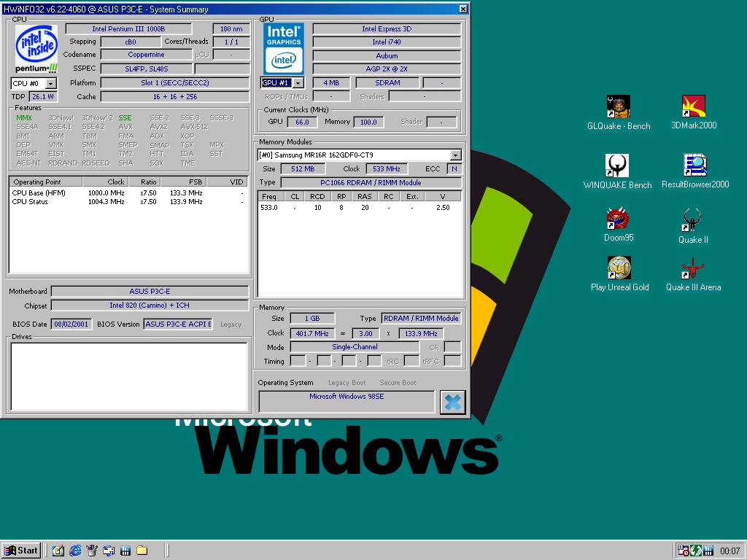Screen dimensions: 747x560
Task: Click the 180 nm process field
Action: click(x=231, y=29)
